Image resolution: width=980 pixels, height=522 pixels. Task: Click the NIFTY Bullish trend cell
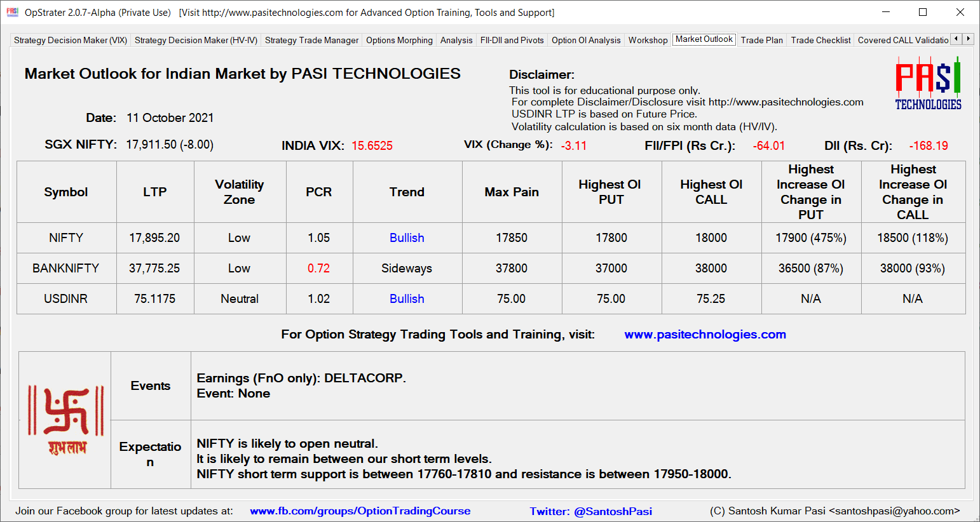click(x=407, y=238)
